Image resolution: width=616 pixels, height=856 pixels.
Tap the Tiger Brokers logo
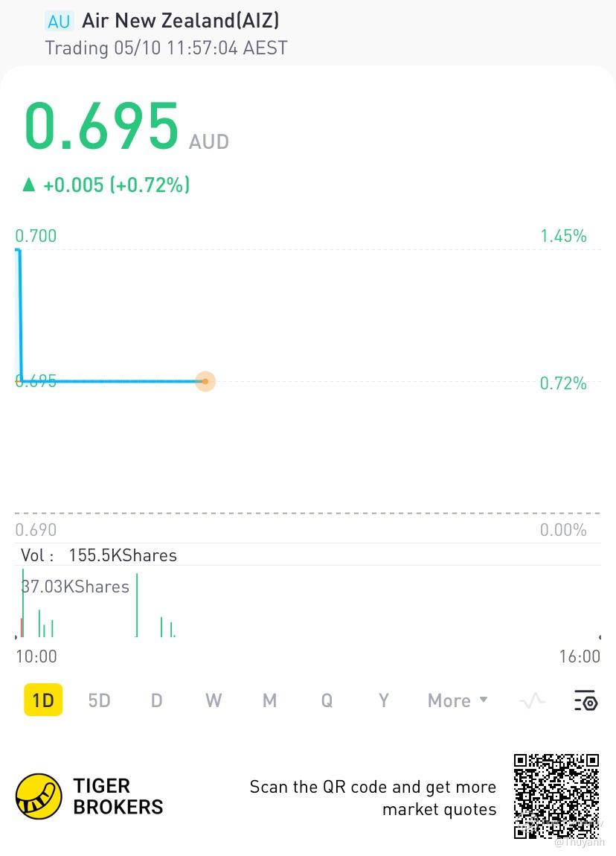tap(39, 796)
